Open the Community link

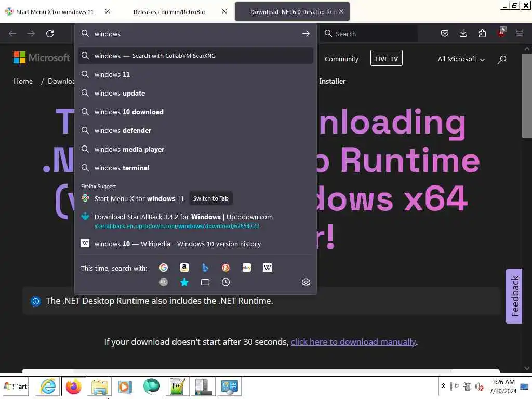pyautogui.click(x=341, y=59)
